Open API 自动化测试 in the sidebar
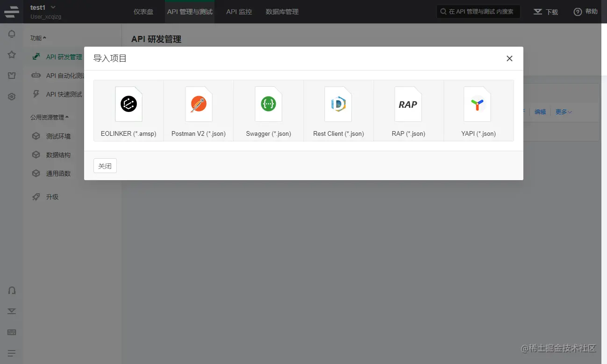The height and width of the screenshot is (364, 607). (65, 76)
